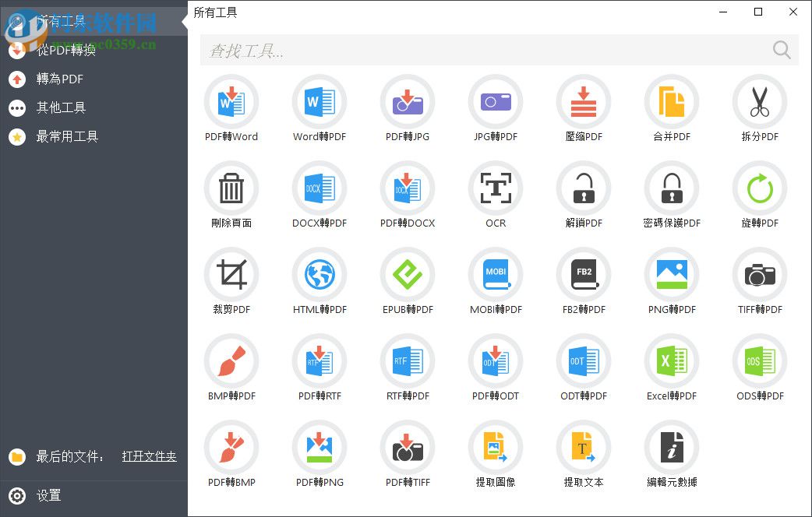Screen dimensions: 812x517
Task: Select the 密碼保護PDF protection tool
Action: [672, 195]
